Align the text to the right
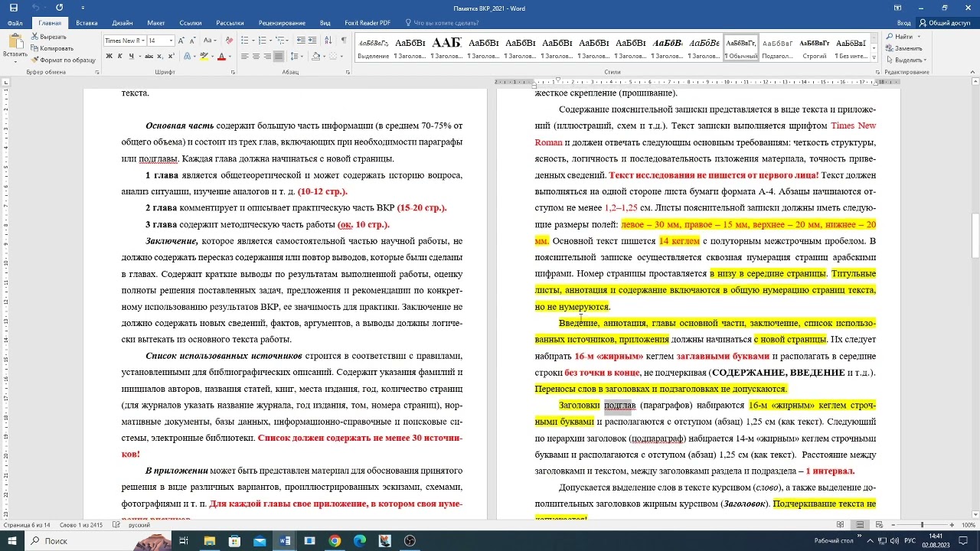 pos(267,57)
